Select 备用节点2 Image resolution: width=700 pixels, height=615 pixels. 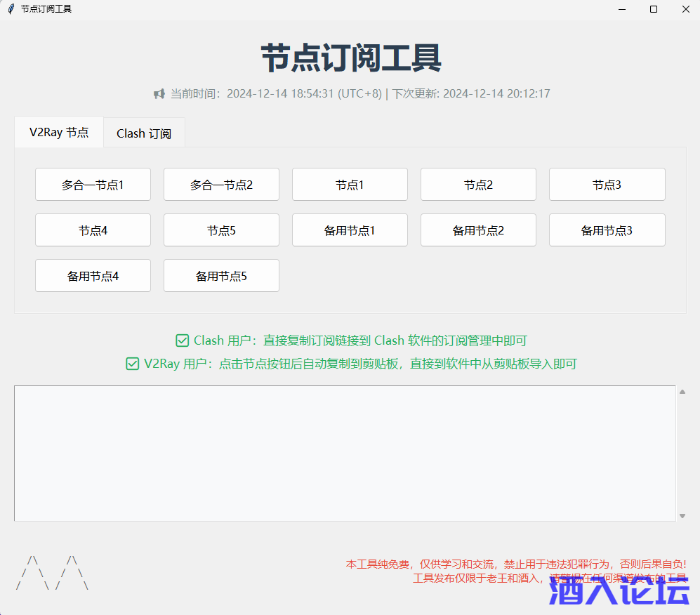(478, 230)
